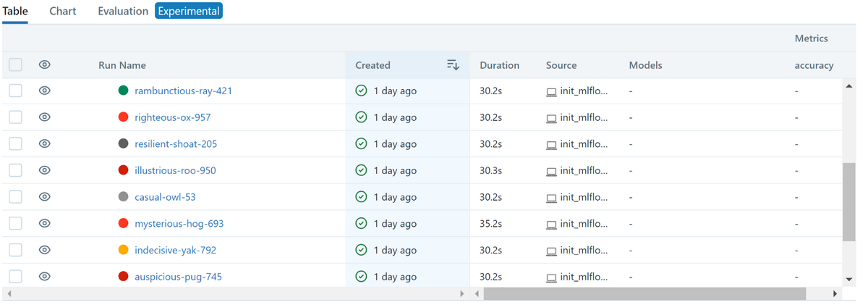The width and height of the screenshot is (868, 305).
Task: Toggle the select-all checkbox in header
Action: 15,64
